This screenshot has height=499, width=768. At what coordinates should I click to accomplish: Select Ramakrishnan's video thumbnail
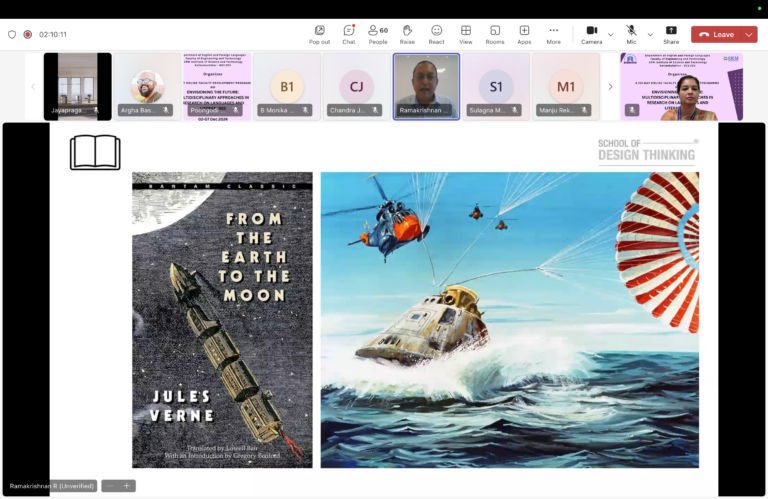[x=426, y=86]
